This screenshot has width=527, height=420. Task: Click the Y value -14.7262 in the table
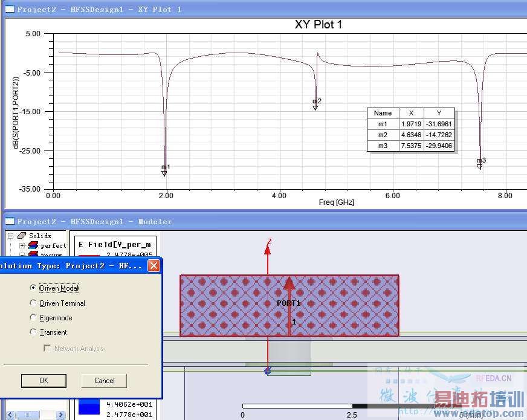click(x=439, y=135)
